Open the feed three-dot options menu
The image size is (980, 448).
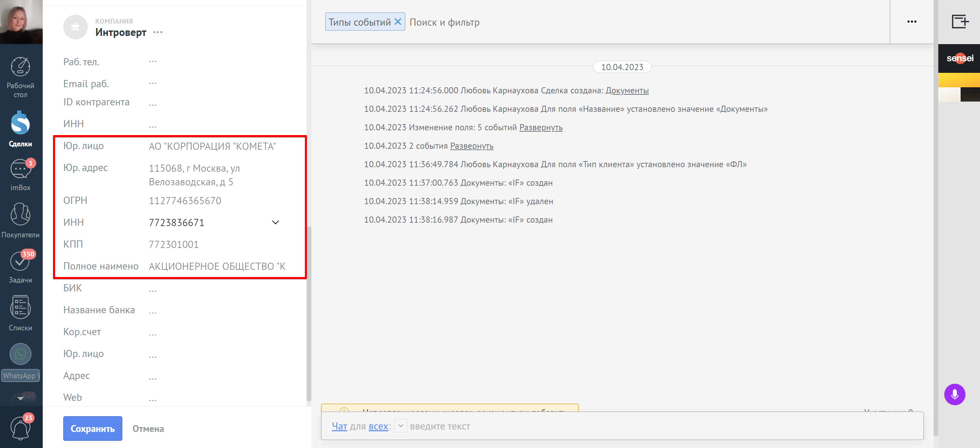912,22
